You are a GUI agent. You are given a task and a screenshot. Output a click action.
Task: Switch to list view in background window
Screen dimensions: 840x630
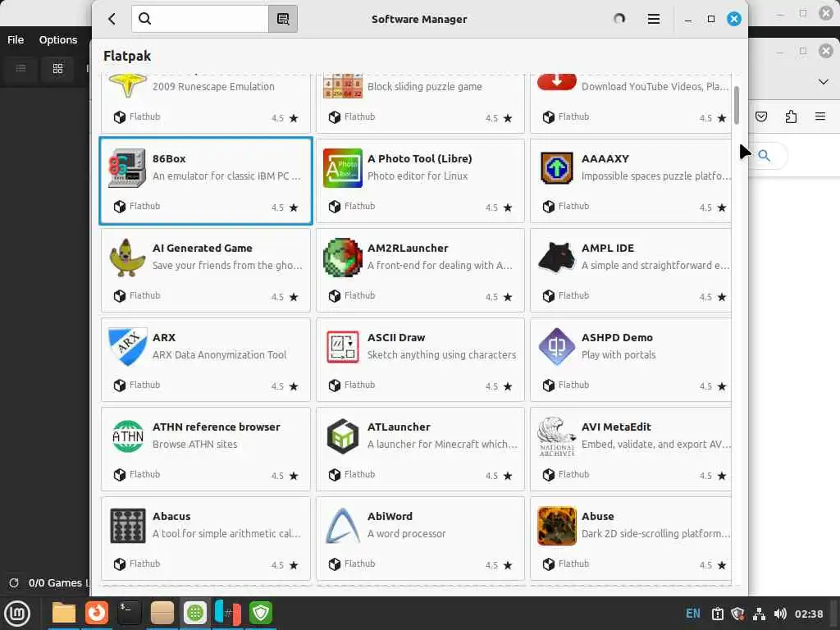click(21, 68)
